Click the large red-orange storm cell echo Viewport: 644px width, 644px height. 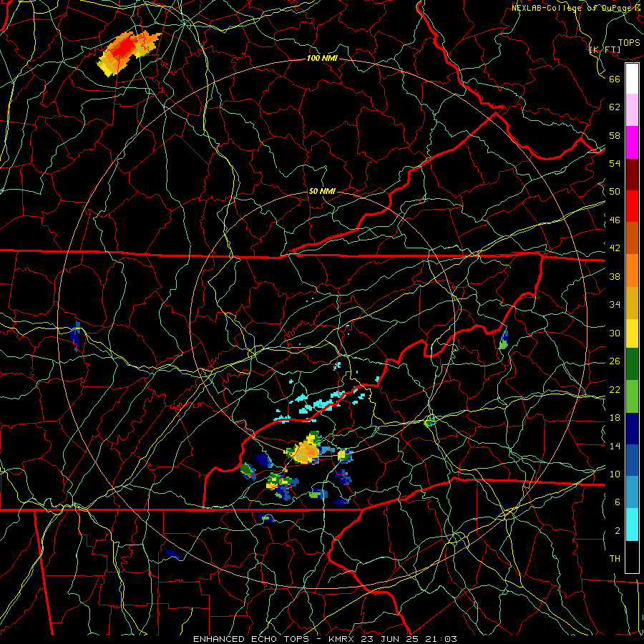[x=128, y=52]
